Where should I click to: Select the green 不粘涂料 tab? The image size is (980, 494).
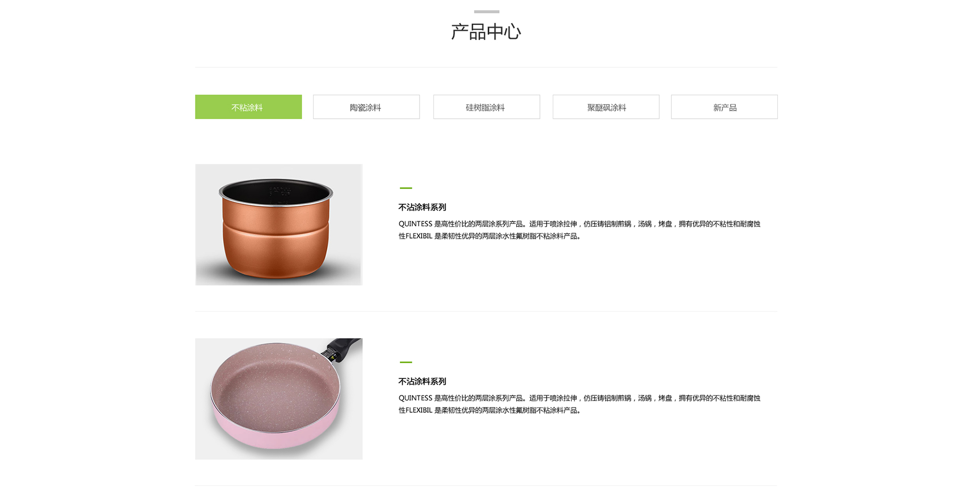pos(248,107)
